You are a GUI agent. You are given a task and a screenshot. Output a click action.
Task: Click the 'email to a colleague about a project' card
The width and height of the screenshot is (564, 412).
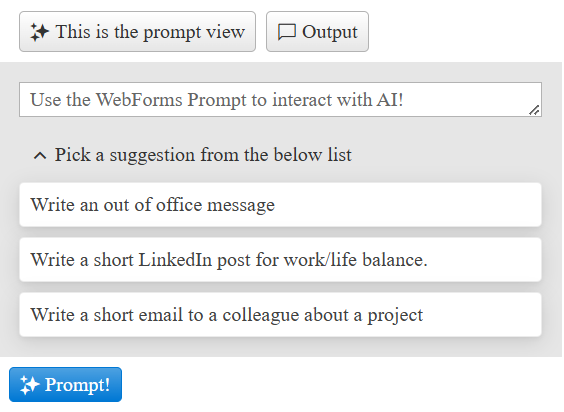click(x=280, y=315)
